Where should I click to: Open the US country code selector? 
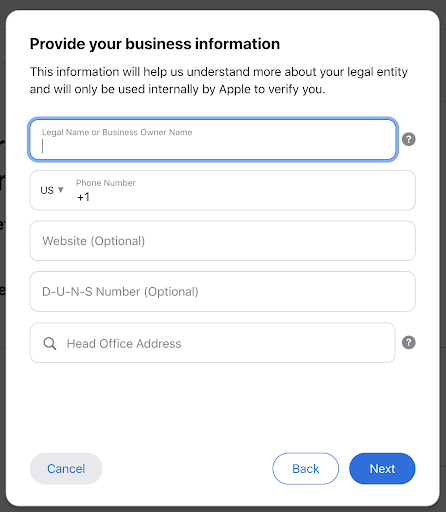point(52,190)
